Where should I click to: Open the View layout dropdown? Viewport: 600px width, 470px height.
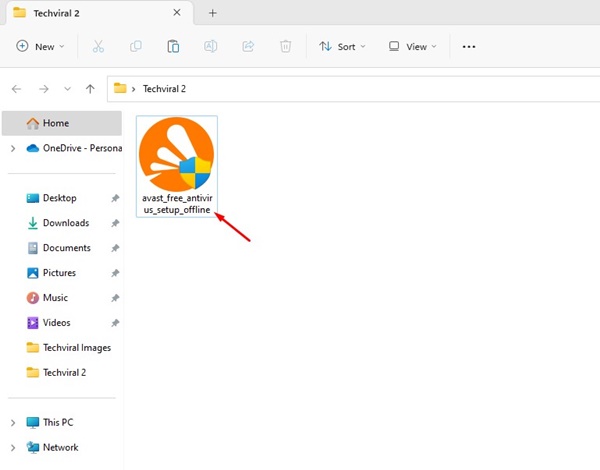tap(412, 47)
